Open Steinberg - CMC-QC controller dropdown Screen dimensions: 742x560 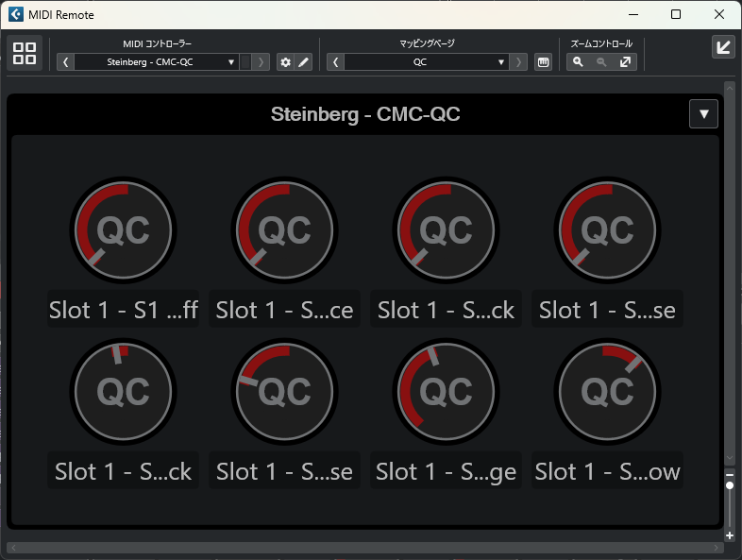(x=157, y=62)
